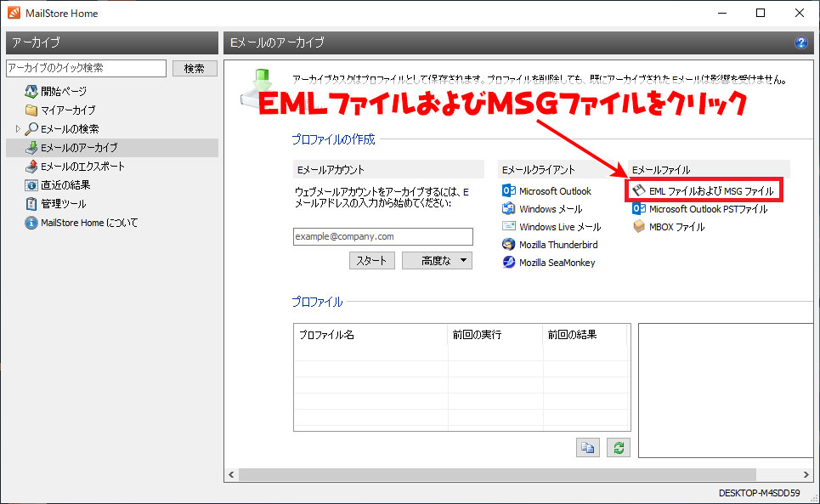Image resolution: width=820 pixels, height=504 pixels.
Task: Open 管理ツール in the sidebar
Action: tap(63, 204)
